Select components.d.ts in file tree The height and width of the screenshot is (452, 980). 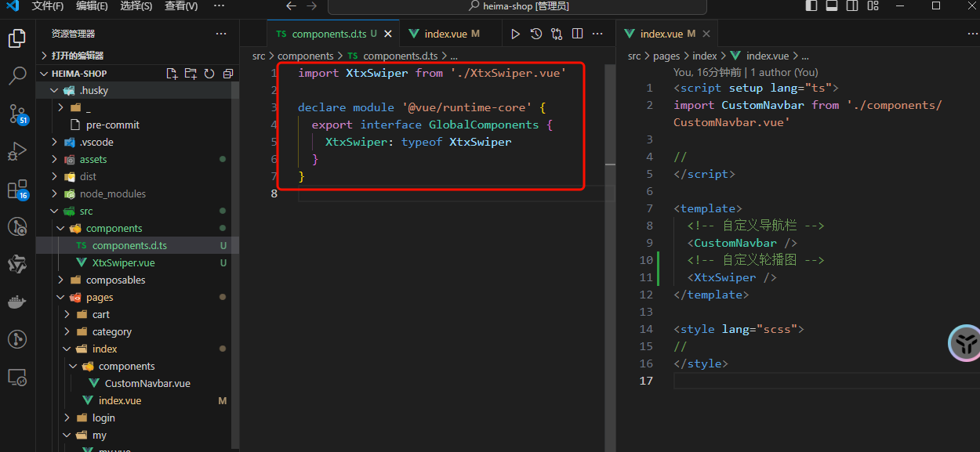137,245
